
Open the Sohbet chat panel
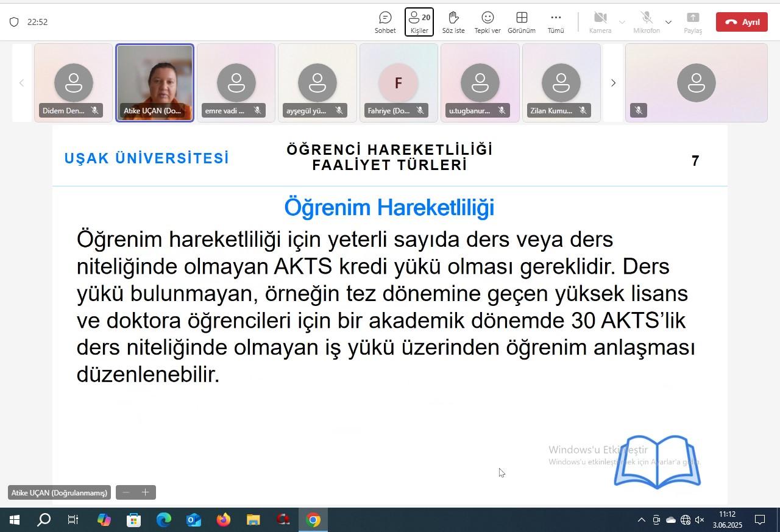385,23
